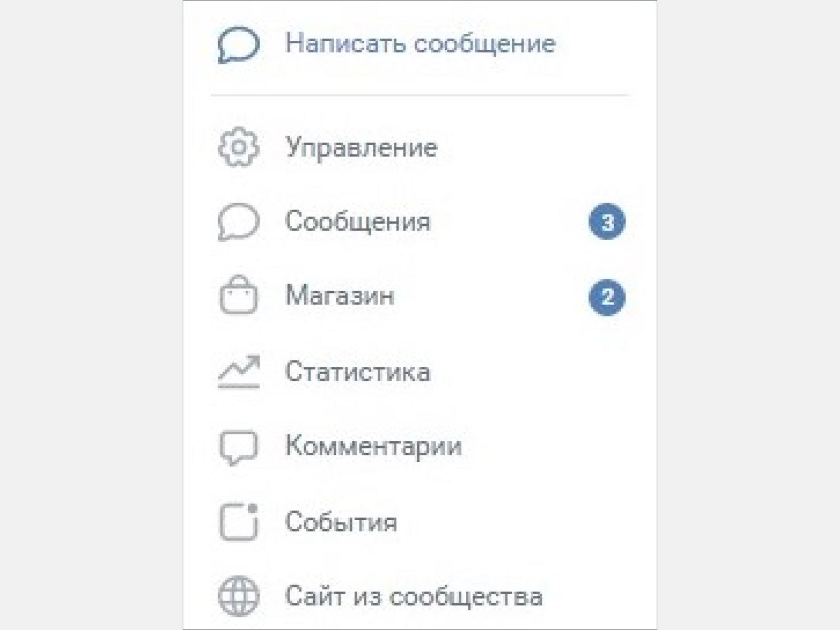Click the globe icon for Сайт из сообщества
840x630 pixels.
238,596
